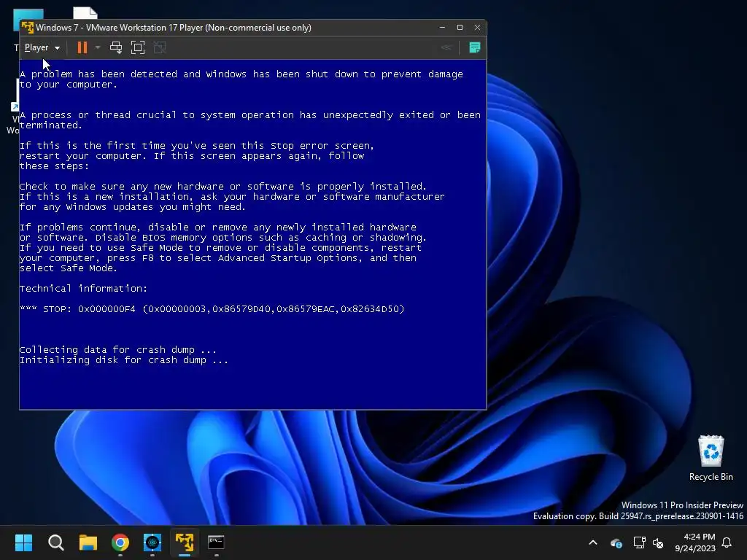
Task: Open the Recycle Bin desktop icon
Action: pos(711,458)
